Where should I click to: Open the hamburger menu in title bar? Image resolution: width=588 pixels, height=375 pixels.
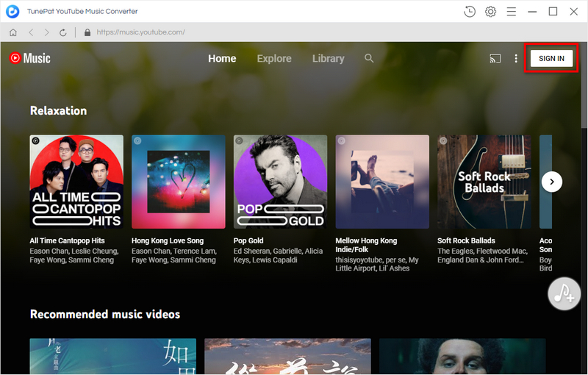[512, 12]
